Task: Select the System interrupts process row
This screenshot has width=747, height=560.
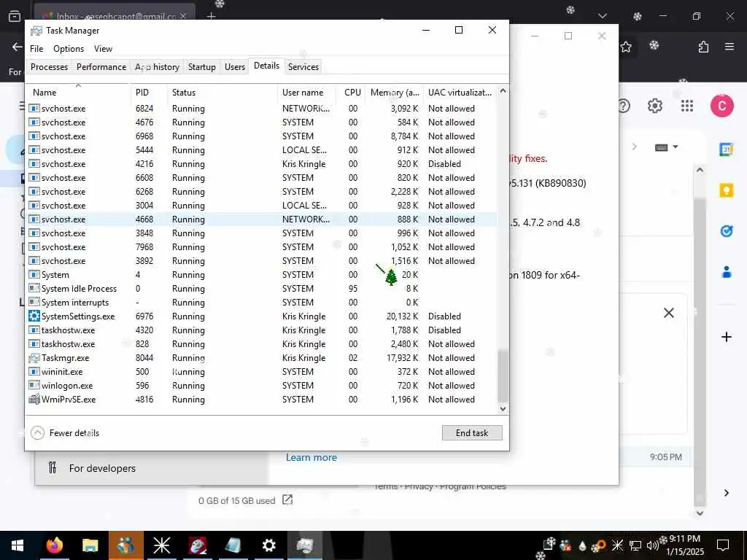Action: (261, 303)
